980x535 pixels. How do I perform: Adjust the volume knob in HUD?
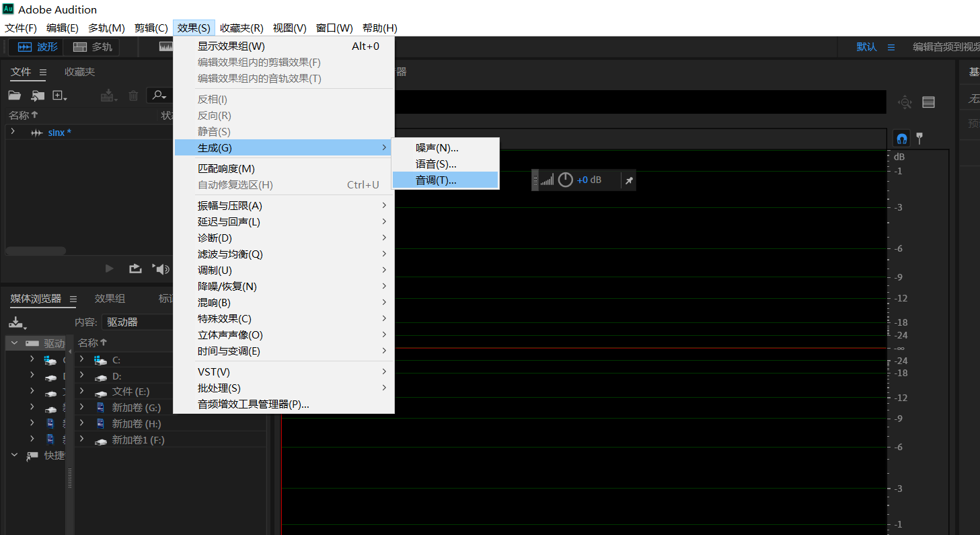coord(566,180)
